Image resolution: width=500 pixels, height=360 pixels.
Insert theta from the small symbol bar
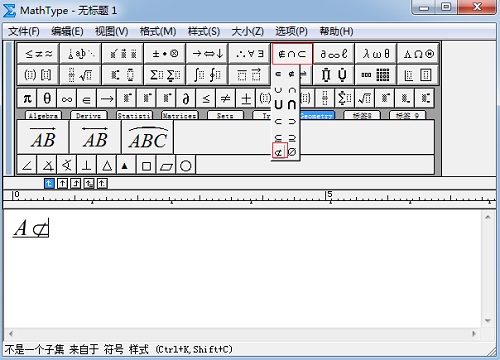pos(47,98)
